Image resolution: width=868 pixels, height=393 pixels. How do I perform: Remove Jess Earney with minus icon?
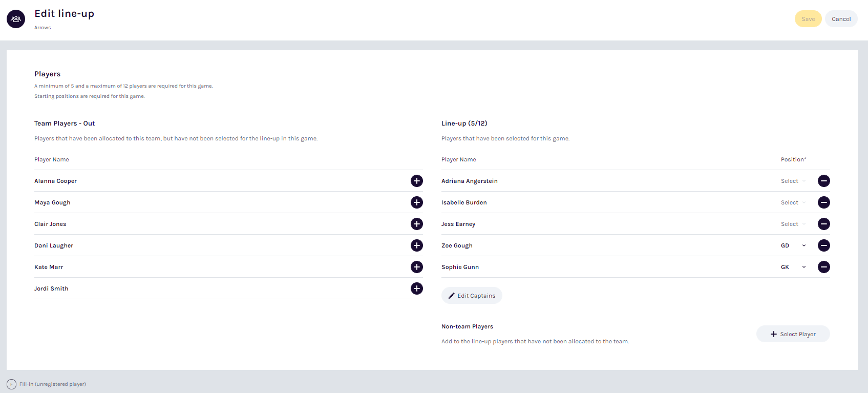(823, 224)
